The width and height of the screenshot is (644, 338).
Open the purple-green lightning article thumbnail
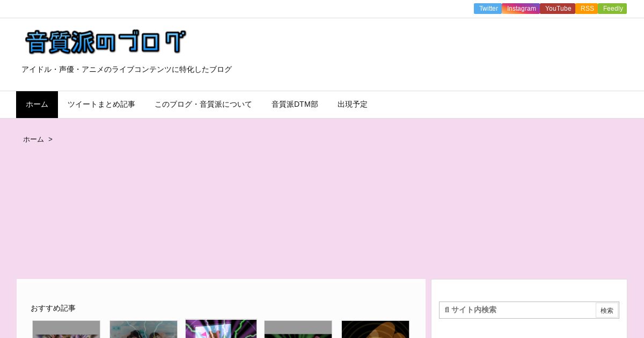coord(221,329)
